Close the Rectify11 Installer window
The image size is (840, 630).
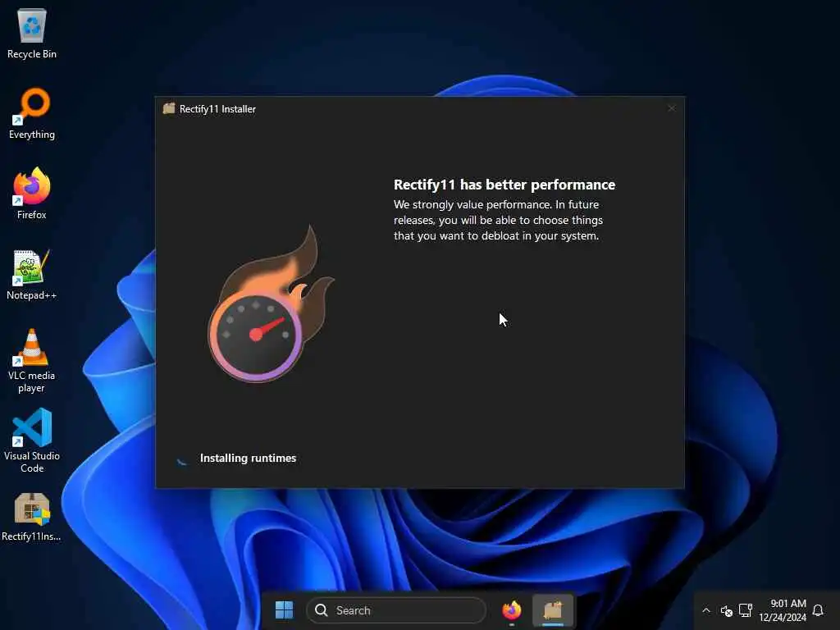coord(672,108)
